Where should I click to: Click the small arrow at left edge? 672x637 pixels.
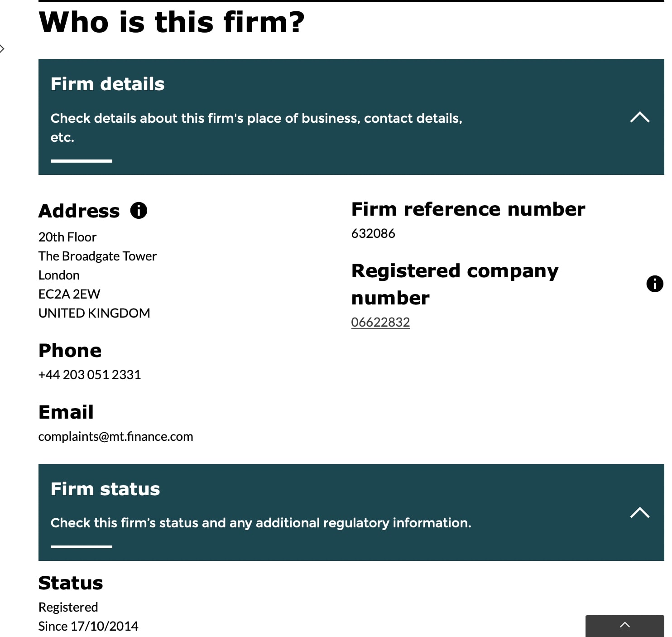click(2, 48)
